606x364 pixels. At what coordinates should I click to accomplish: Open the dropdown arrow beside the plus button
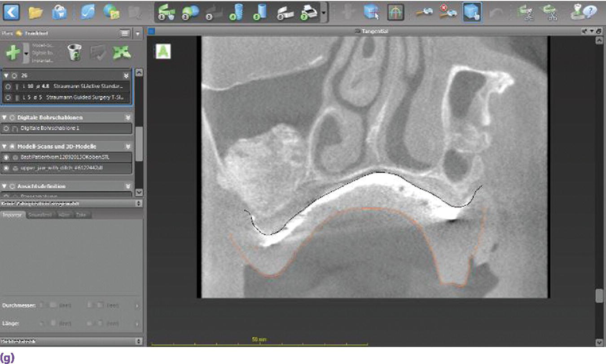pyautogui.click(x=26, y=53)
